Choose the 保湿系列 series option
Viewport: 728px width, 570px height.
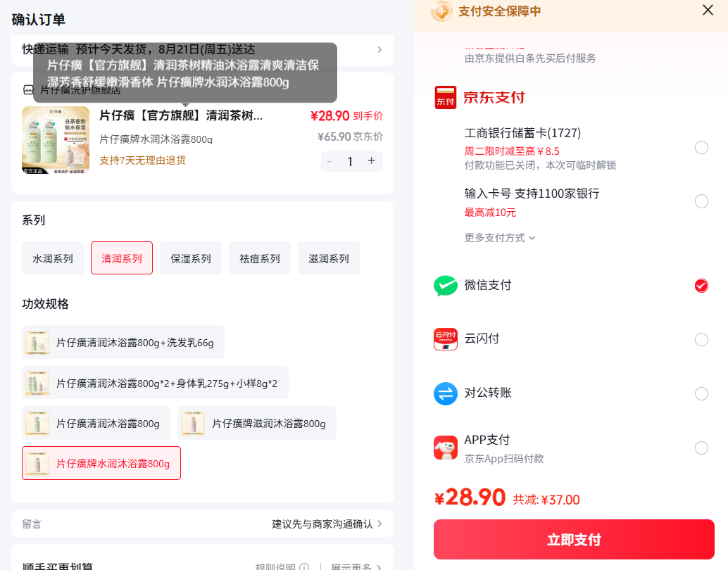click(x=191, y=258)
